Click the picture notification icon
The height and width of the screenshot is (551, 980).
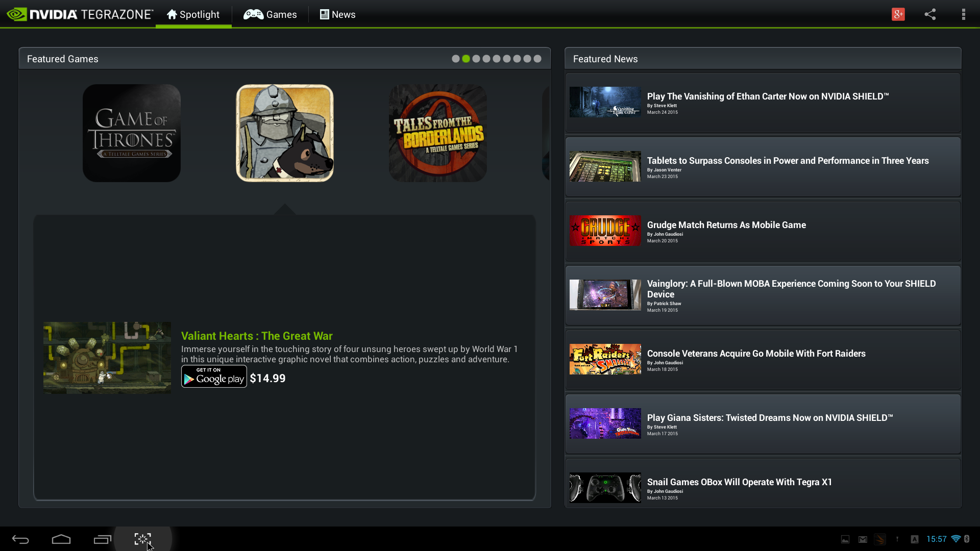click(x=845, y=539)
